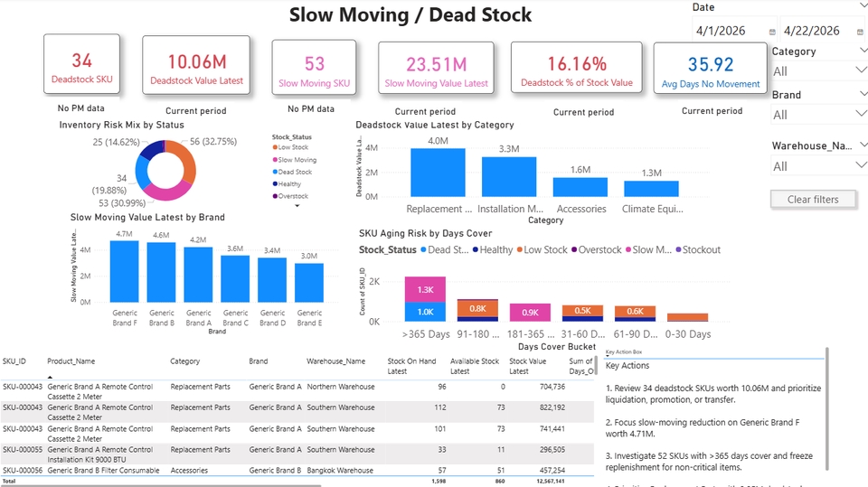Viewport: 868px width, 487px height.
Task: Sort table by Stock On Hand Latest header
Action: pyautogui.click(x=411, y=366)
